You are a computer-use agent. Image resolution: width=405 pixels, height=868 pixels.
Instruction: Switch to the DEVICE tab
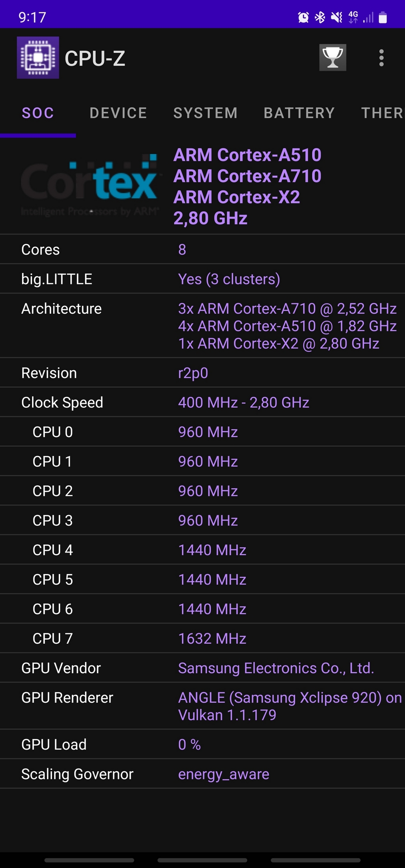click(x=118, y=113)
